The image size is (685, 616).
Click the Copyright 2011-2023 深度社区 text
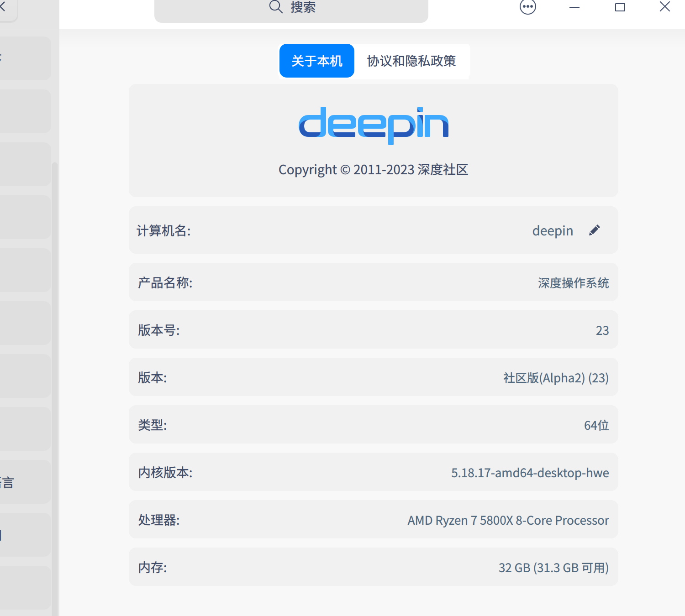(373, 169)
